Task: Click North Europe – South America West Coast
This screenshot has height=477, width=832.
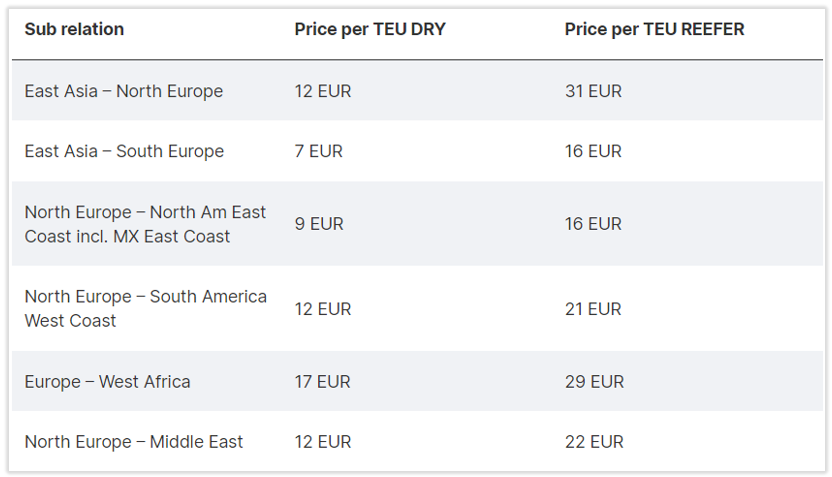Action: click(145, 309)
